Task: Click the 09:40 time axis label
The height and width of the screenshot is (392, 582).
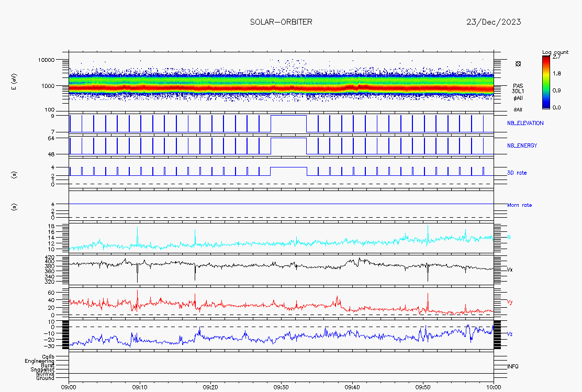Action: [x=352, y=387]
